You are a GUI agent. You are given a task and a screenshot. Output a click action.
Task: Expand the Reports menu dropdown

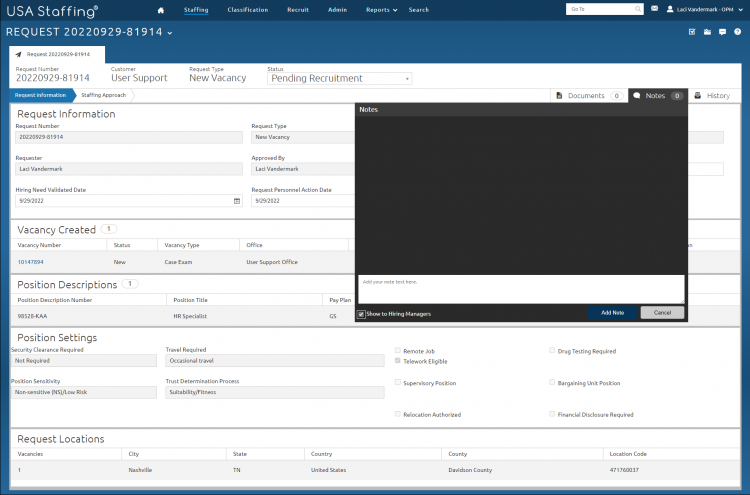coord(381,10)
